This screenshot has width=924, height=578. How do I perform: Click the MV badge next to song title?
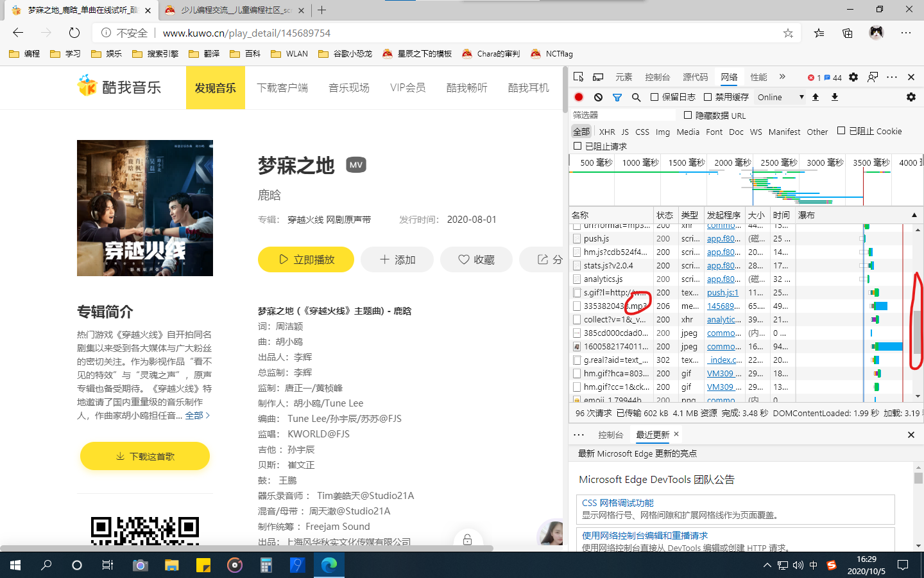[x=356, y=165]
